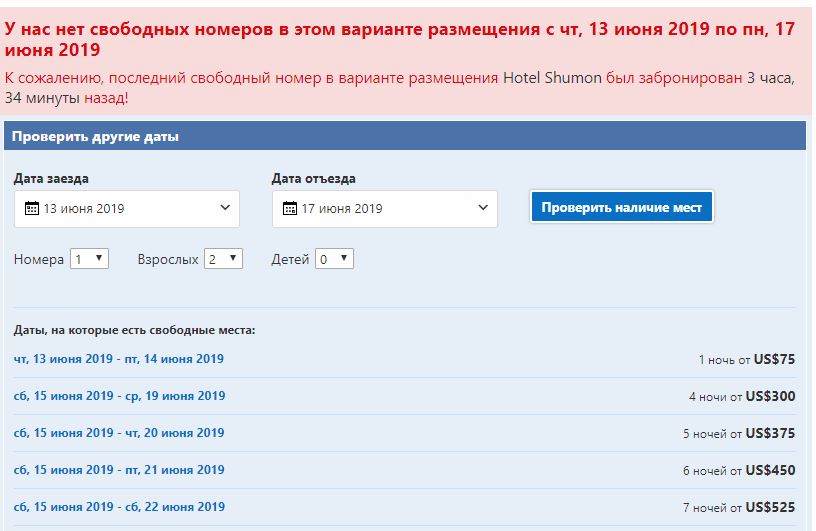
Task: Click the 13 июня 2019 check-in date text
Action: coord(84,209)
